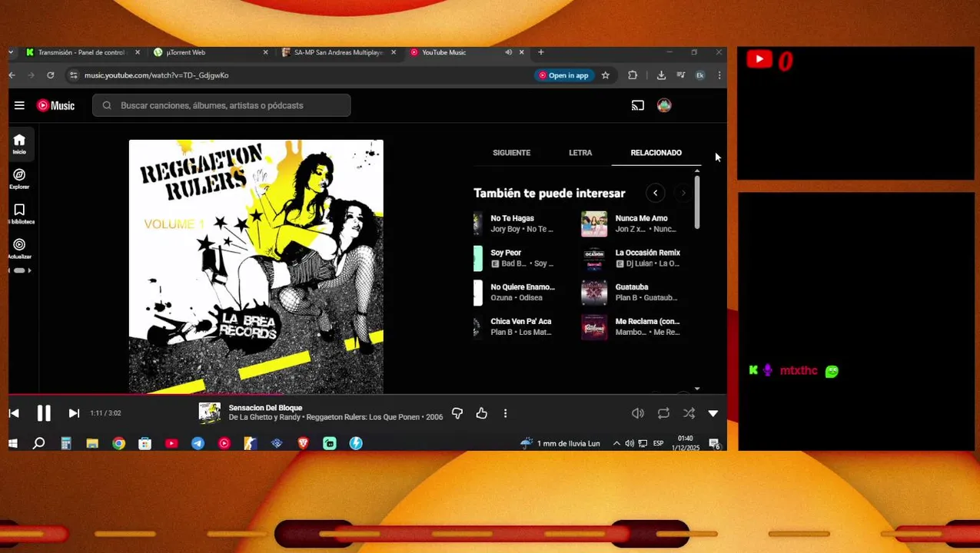Open Telegram from the taskbar
The width and height of the screenshot is (980, 553).
(198, 443)
